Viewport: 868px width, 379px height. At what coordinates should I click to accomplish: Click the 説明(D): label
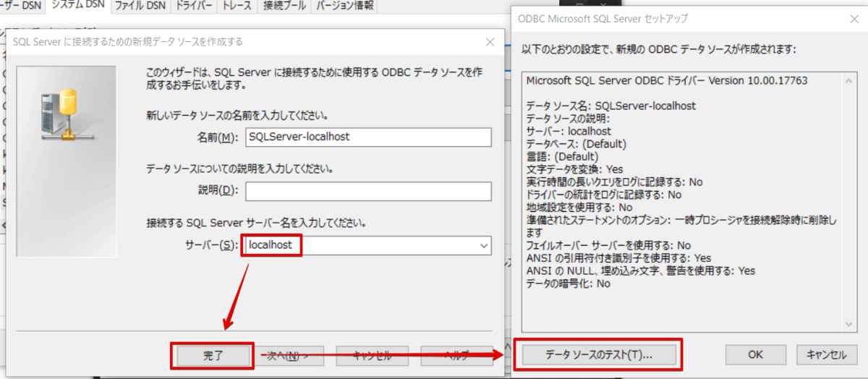tap(216, 191)
